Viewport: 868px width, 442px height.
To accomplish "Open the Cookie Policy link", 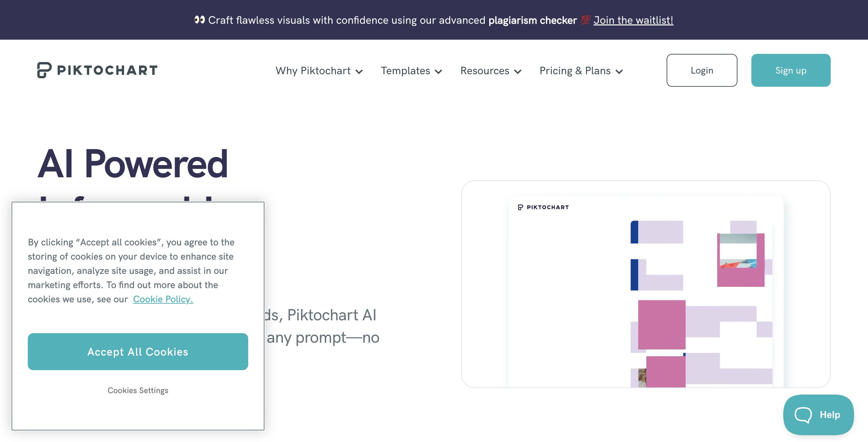I will click(x=162, y=299).
